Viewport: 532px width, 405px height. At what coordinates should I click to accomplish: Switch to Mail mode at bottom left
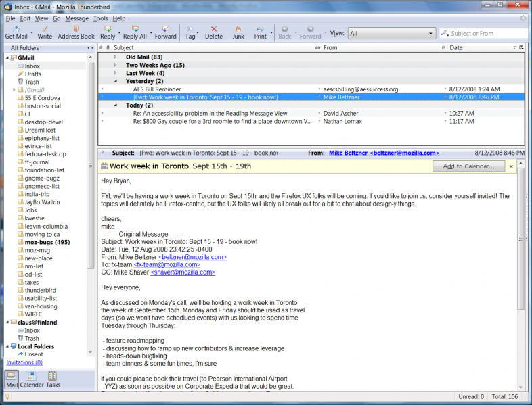coord(12,379)
